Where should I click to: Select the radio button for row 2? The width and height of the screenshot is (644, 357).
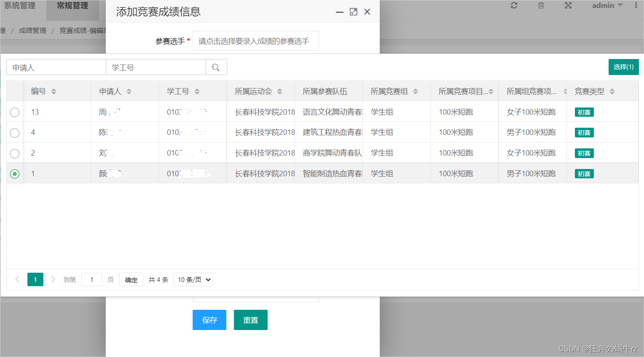[x=15, y=153]
